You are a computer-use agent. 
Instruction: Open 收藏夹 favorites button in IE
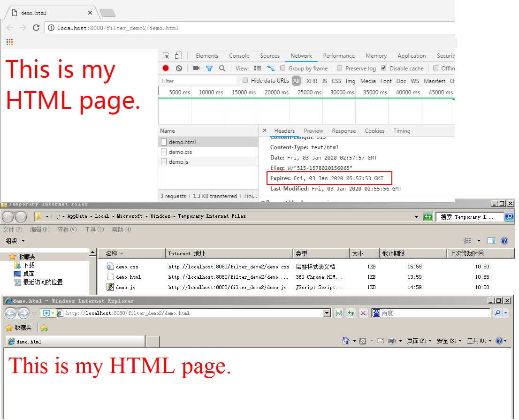tap(19, 328)
